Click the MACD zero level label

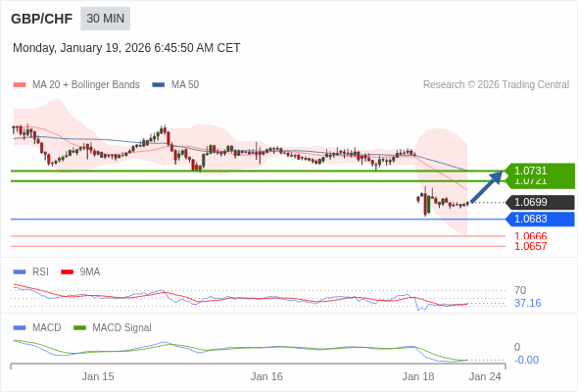(x=517, y=347)
